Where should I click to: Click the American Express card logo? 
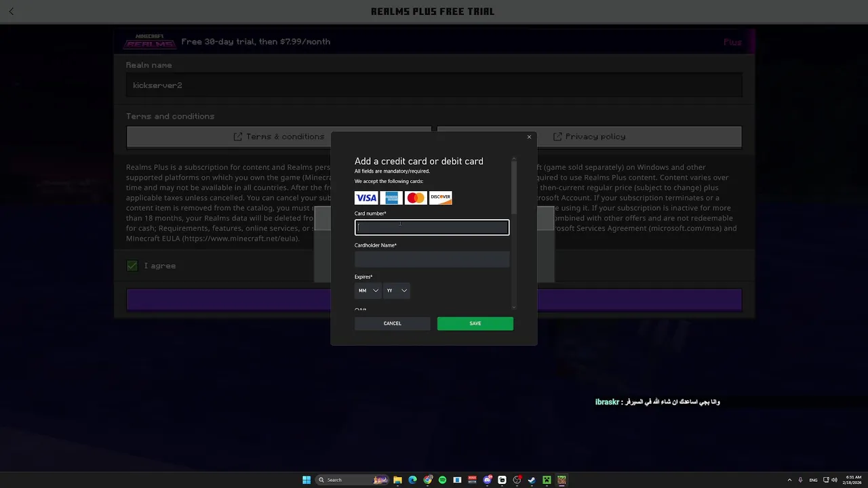(391, 198)
